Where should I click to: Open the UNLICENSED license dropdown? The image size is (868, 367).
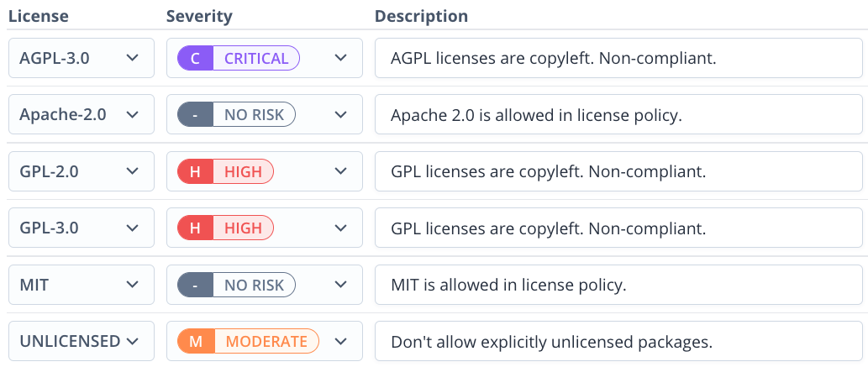tap(82, 342)
